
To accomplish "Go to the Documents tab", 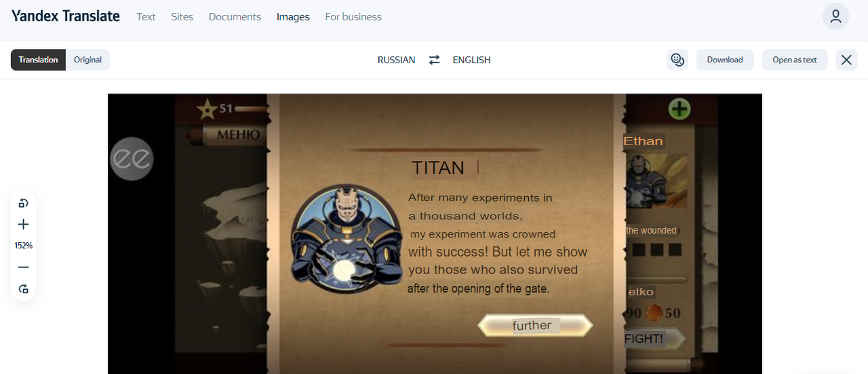I will pyautogui.click(x=235, y=17).
